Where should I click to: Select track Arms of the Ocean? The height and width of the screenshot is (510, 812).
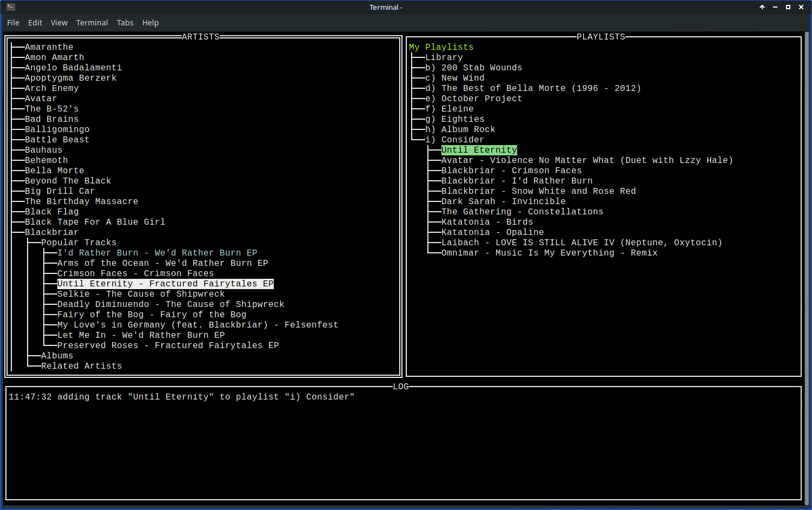click(x=162, y=263)
